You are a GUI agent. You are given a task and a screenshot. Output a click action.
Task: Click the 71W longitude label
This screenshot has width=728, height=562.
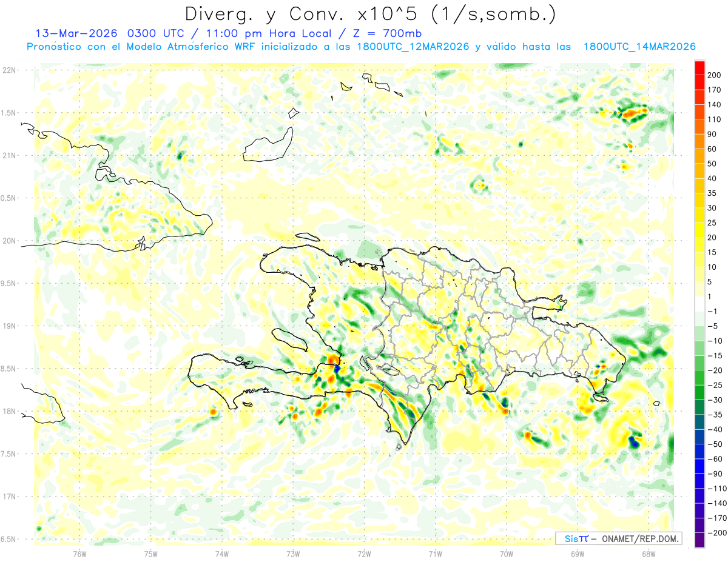435,554
